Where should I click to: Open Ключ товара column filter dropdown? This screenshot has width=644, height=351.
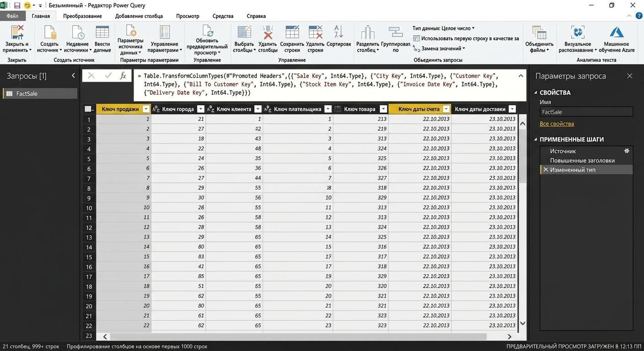[x=383, y=109]
